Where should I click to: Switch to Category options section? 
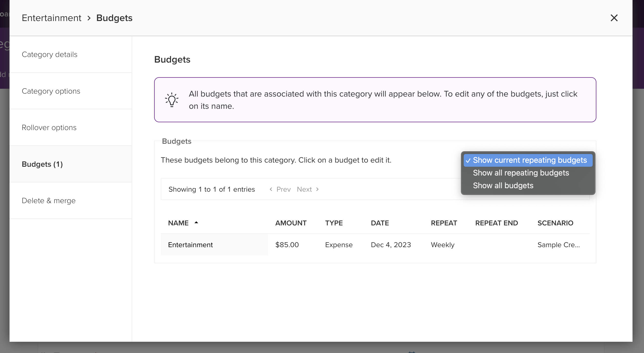point(51,91)
